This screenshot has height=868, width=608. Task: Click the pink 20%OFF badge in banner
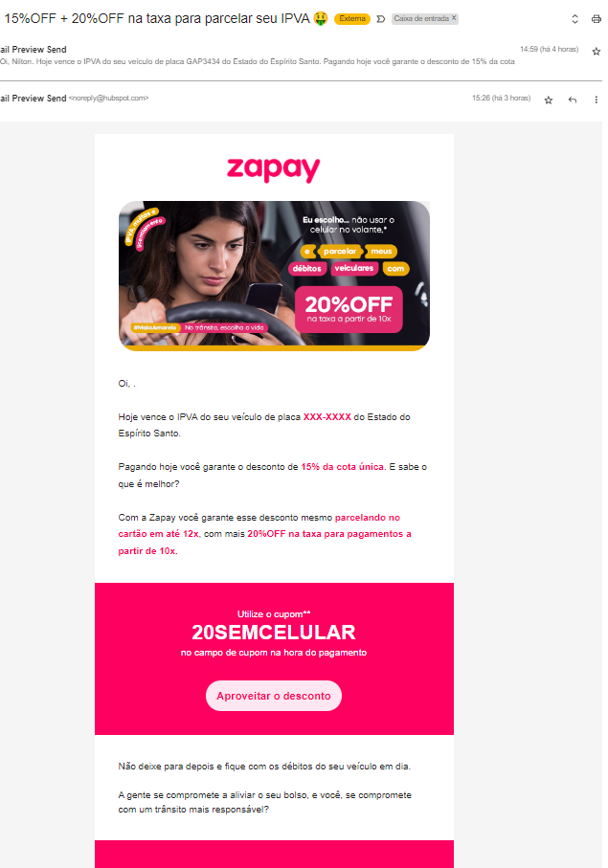349,309
